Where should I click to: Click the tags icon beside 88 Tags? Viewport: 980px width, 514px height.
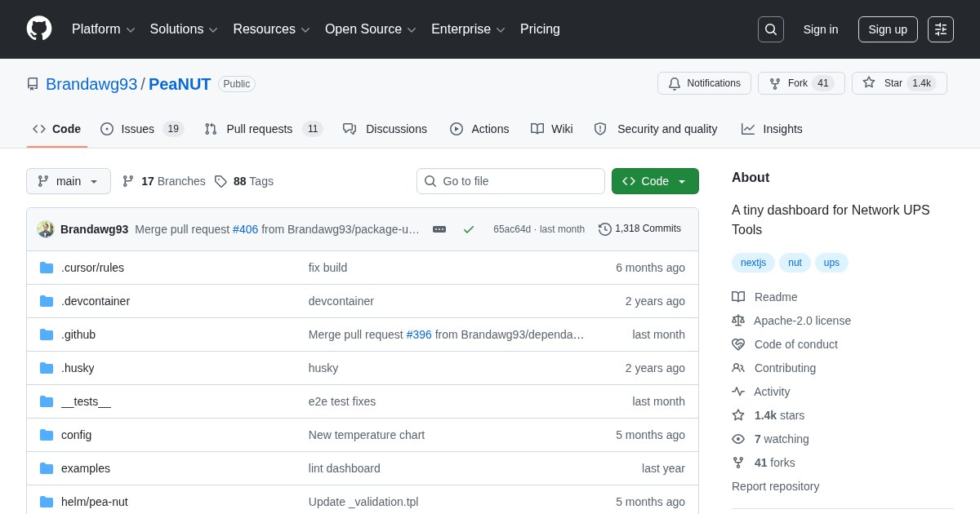click(220, 181)
